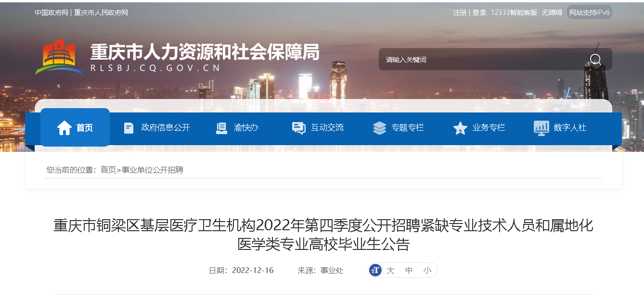Click the 互动交流 chat bubble icon
Viewport: 644px width, 298px height.
coord(298,128)
